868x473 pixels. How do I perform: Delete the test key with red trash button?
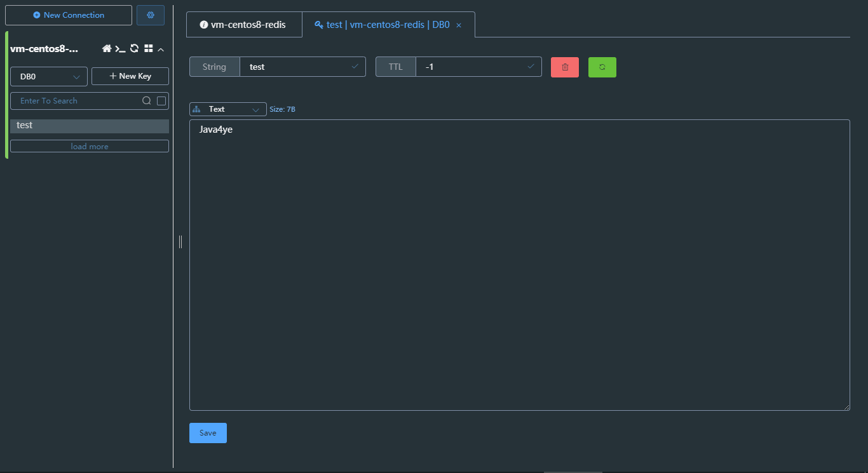(x=565, y=67)
